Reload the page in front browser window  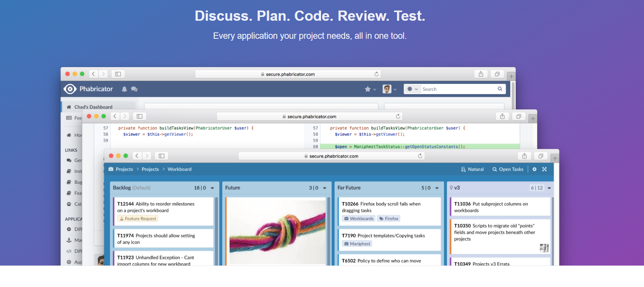[420, 156]
